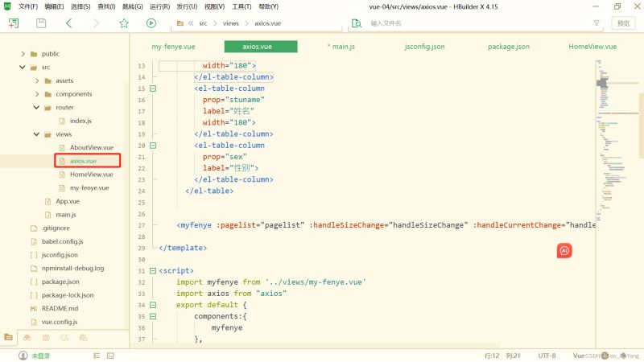Open the 工具(T) menu
The width and height of the screenshot is (644, 362).
242,6
